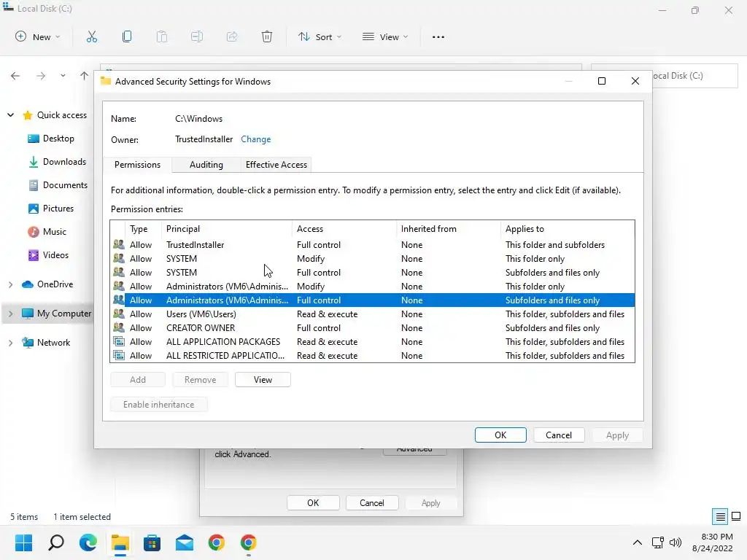
Task: Click the volume speaker tray icon
Action: (675, 542)
